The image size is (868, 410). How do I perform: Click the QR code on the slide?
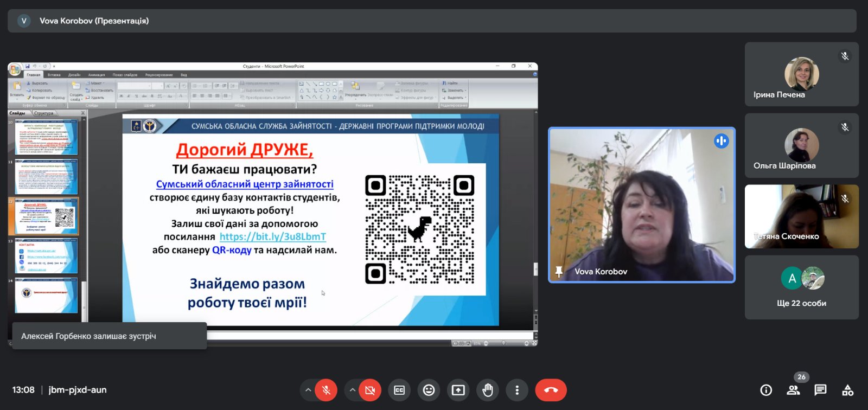[420, 229]
